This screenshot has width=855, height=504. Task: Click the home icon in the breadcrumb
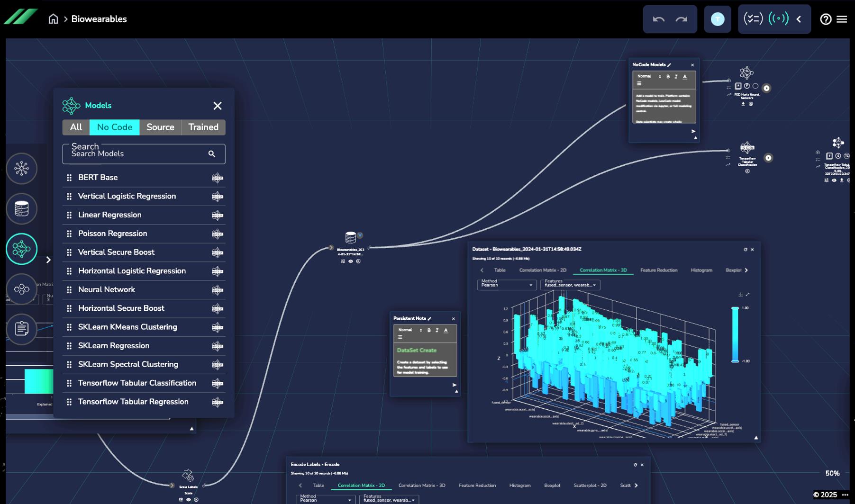coord(53,19)
